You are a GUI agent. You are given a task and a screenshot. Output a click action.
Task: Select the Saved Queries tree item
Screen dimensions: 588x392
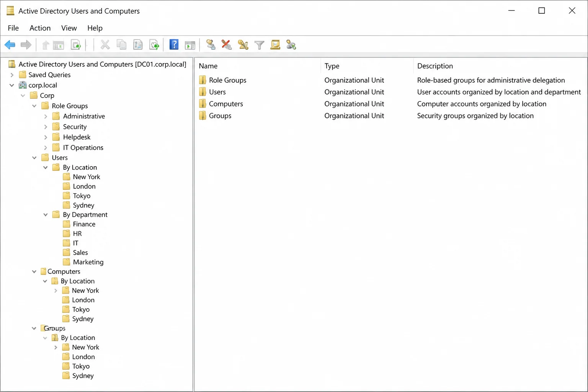click(49, 75)
